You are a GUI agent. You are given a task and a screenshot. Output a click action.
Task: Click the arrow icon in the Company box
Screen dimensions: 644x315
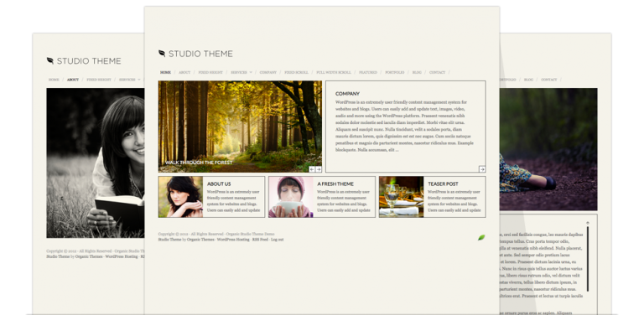pyautogui.click(x=482, y=169)
